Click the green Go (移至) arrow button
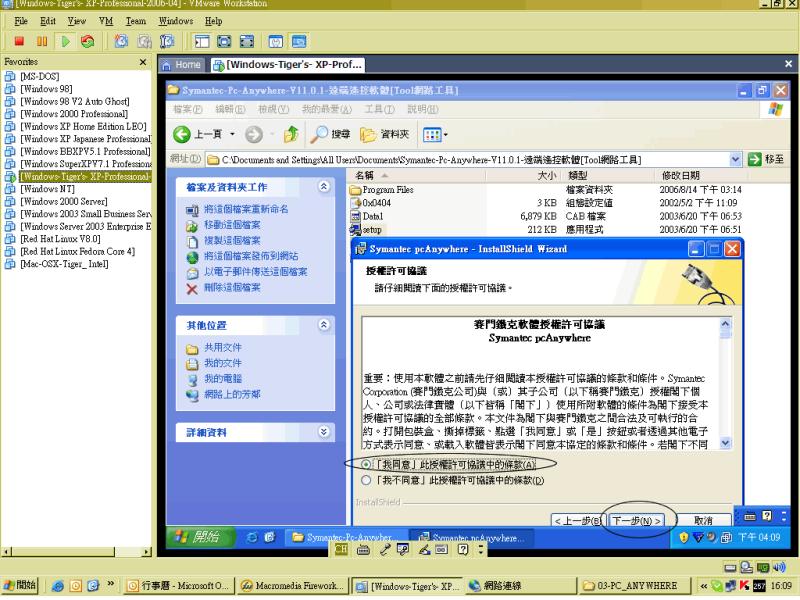 (755, 160)
